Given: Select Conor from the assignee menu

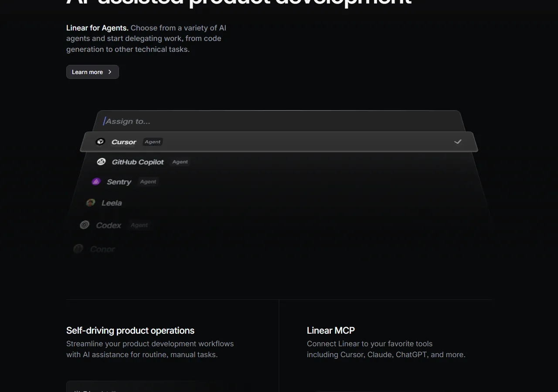Looking at the screenshot, I should [x=102, y=248].
